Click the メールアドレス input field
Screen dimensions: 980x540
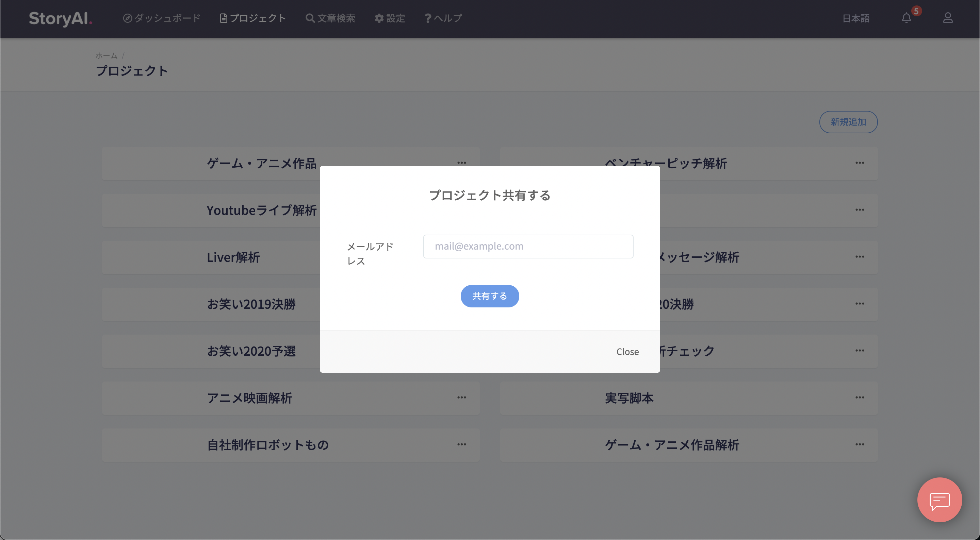point(528,246)
